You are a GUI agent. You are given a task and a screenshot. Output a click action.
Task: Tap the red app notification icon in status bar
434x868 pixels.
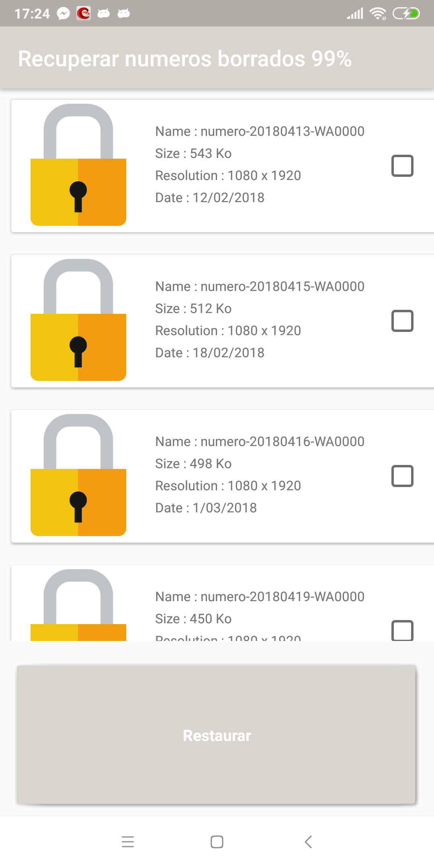coord(84,14)
